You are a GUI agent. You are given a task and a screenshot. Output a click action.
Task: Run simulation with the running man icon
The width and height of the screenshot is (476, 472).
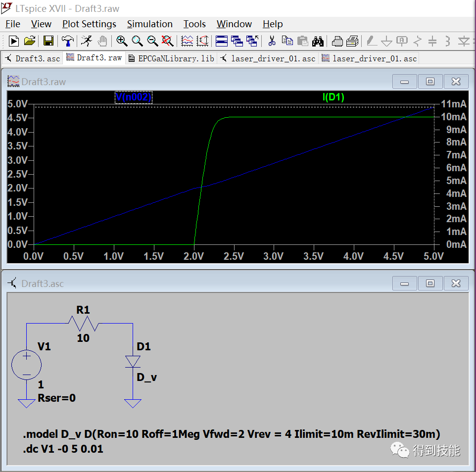tap(87, 41)
